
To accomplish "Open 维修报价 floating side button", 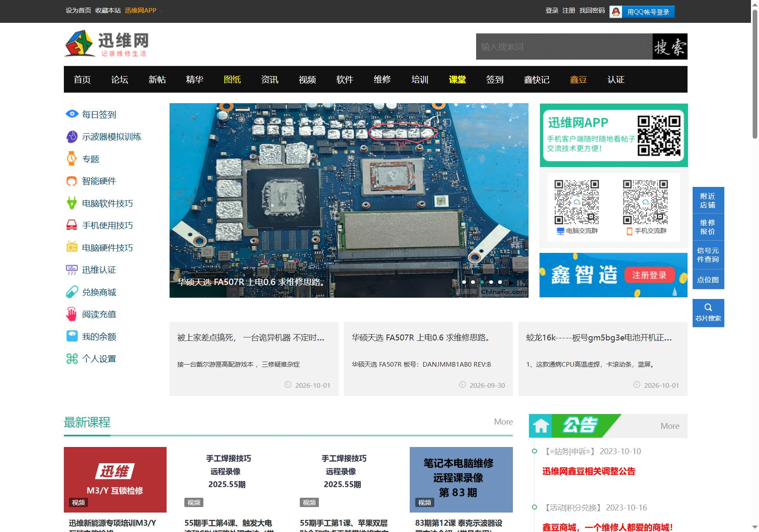I will 708,227.
